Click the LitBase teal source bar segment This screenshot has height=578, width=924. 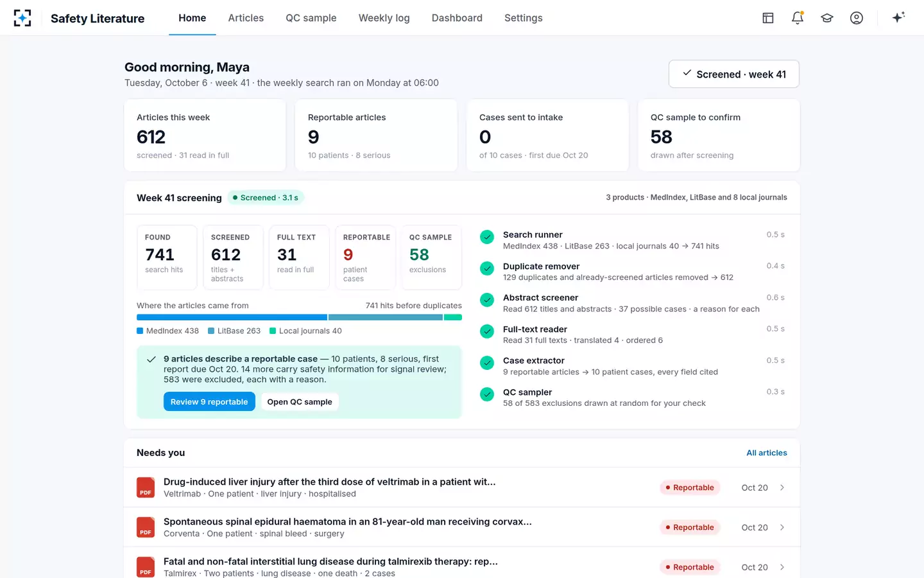coord(386,317)
